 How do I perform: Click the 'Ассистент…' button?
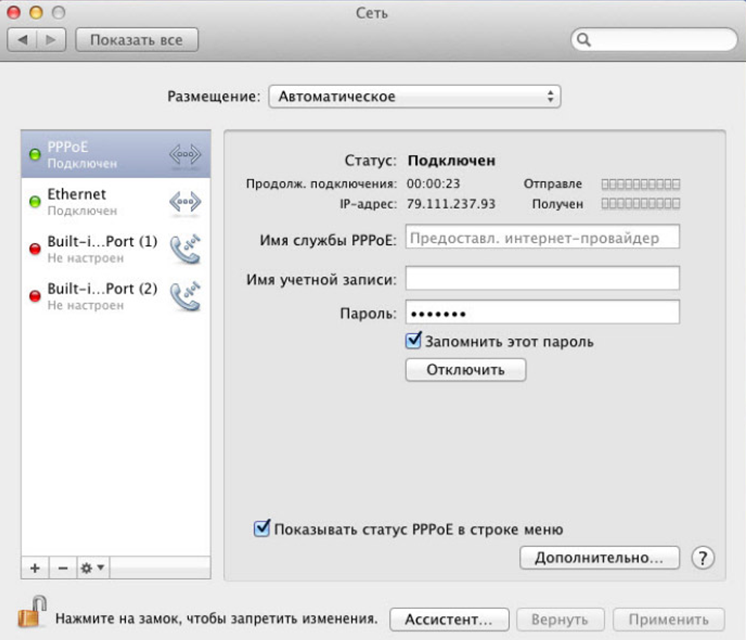pos(449,619)
